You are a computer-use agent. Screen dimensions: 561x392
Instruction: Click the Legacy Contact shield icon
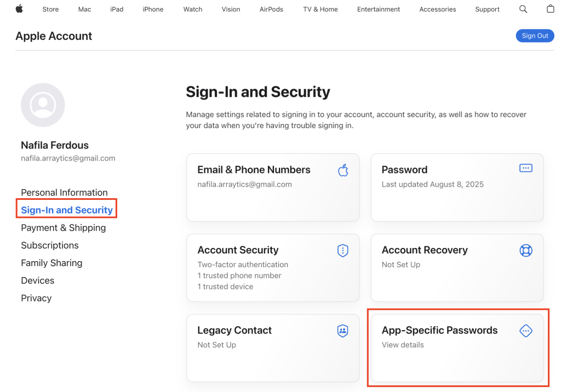[x=343, y=331]
